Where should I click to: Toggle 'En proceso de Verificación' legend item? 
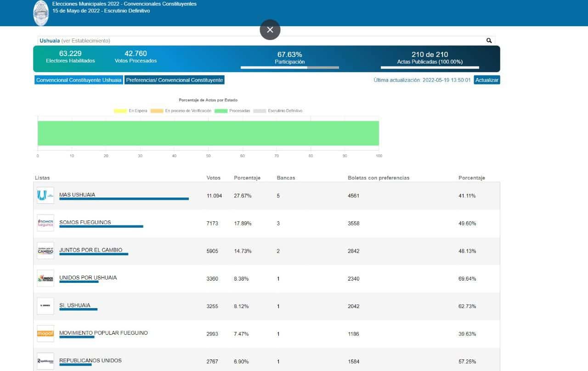[181, 111]
